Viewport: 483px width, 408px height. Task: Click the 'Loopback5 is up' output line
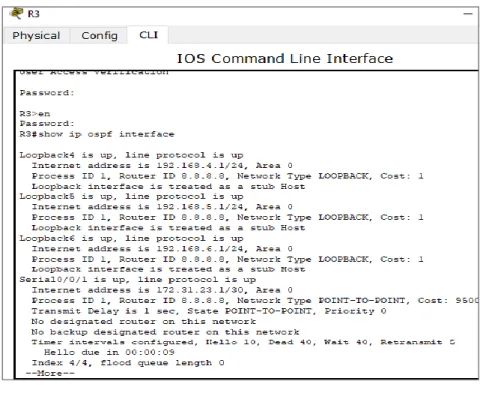tap(131, 197)
